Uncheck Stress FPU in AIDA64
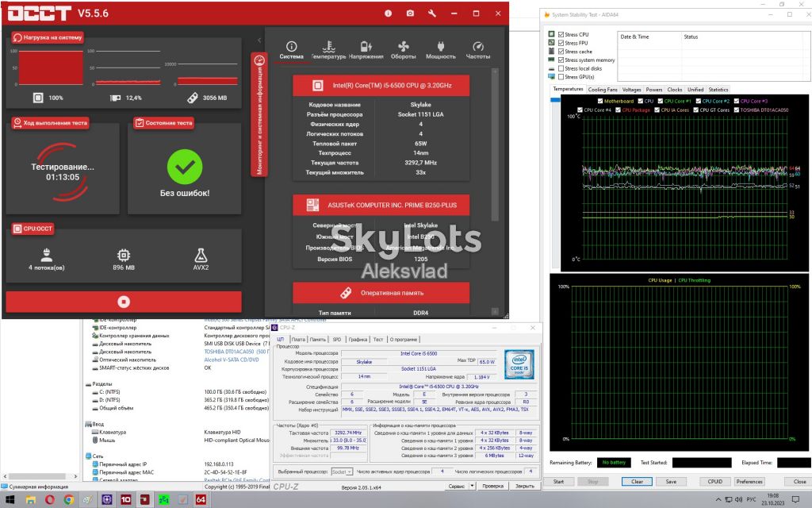Viewport: 812px width, 508px height. coord(561,43)
